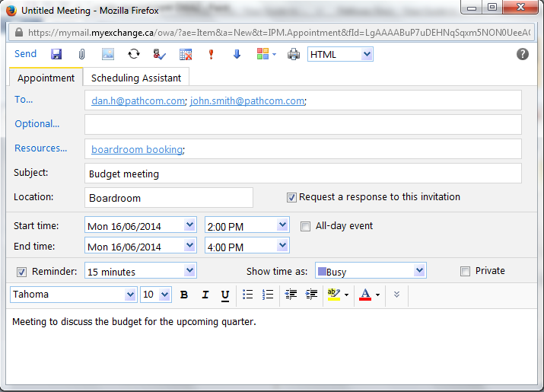Uncheck Request a response to this invitation

[x=291, y=198]
